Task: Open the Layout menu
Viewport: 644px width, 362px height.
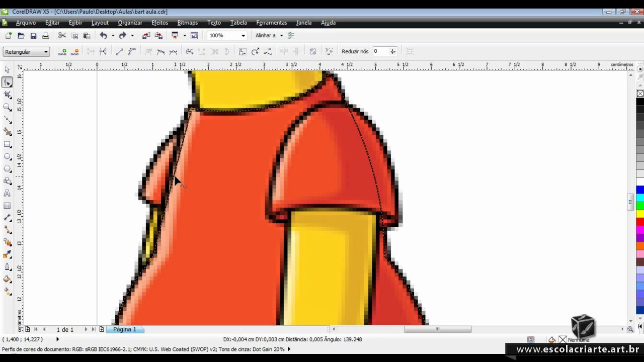Action: click(x=100, y=23)
